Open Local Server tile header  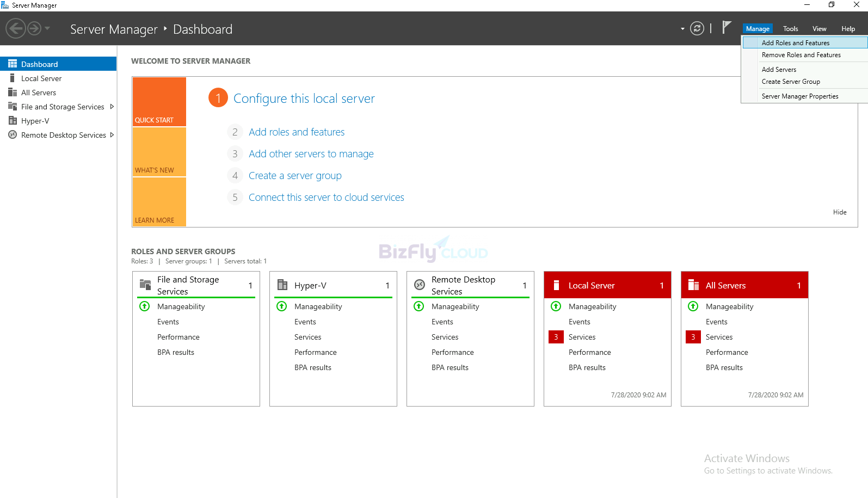pos(607,285)
